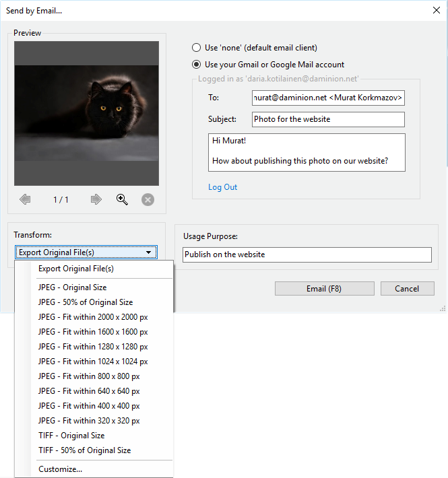Click the Cancel button
This screenshot has height=478, width=448.
pos(407,288)
